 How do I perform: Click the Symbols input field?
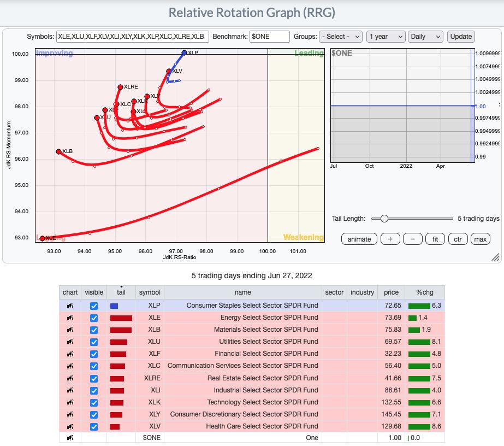(133, 37)
